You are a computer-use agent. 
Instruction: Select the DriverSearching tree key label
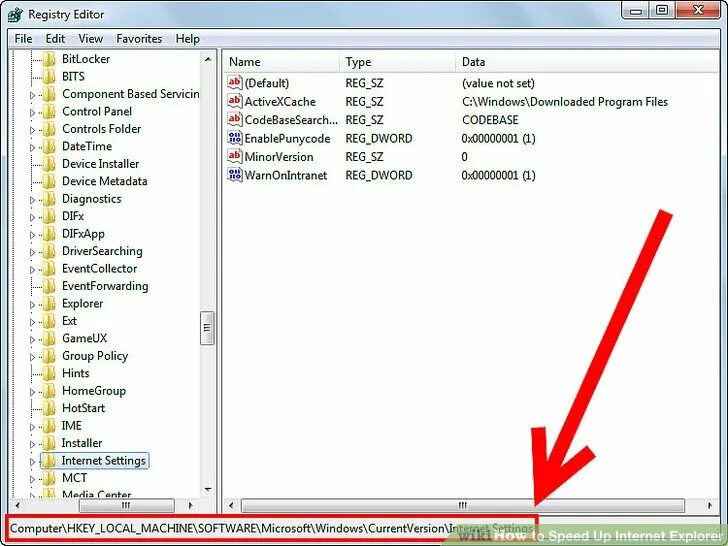point(102,251)
